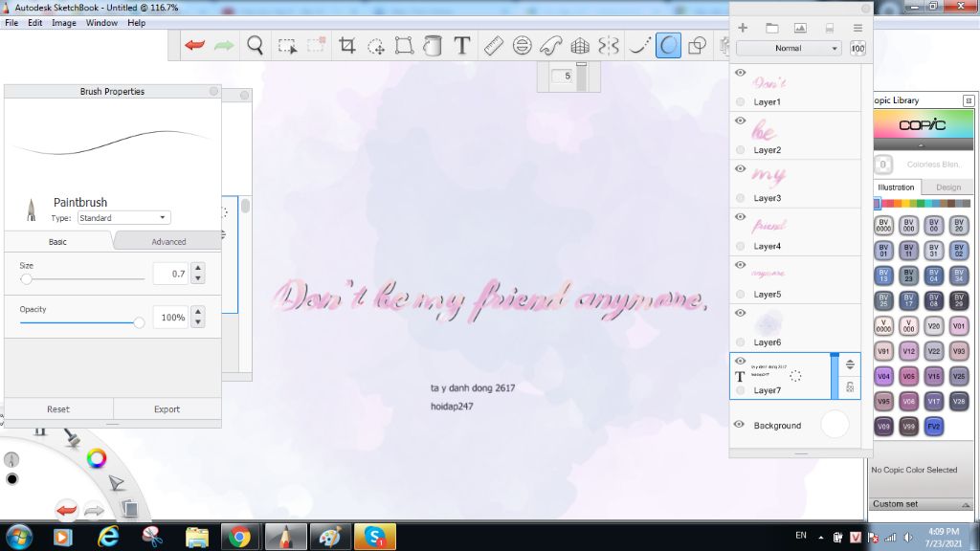Open the File menu
The width and height of the screenshot is (980, 551).
pyautogui.click(x=11, y=23)
